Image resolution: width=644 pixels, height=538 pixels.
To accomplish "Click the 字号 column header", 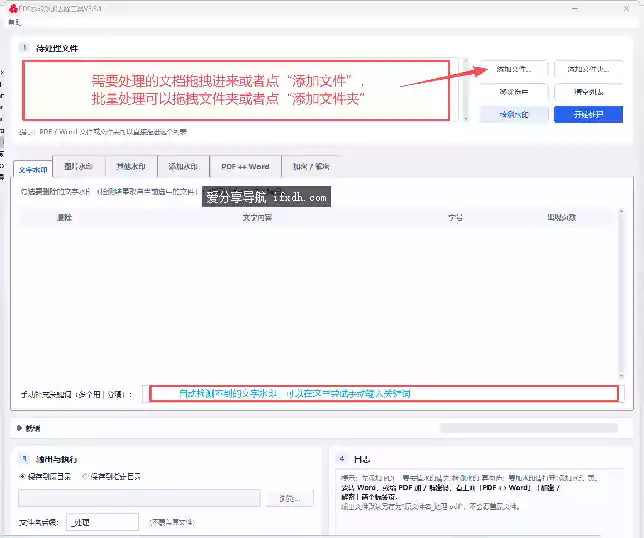I will click(455, 217).
